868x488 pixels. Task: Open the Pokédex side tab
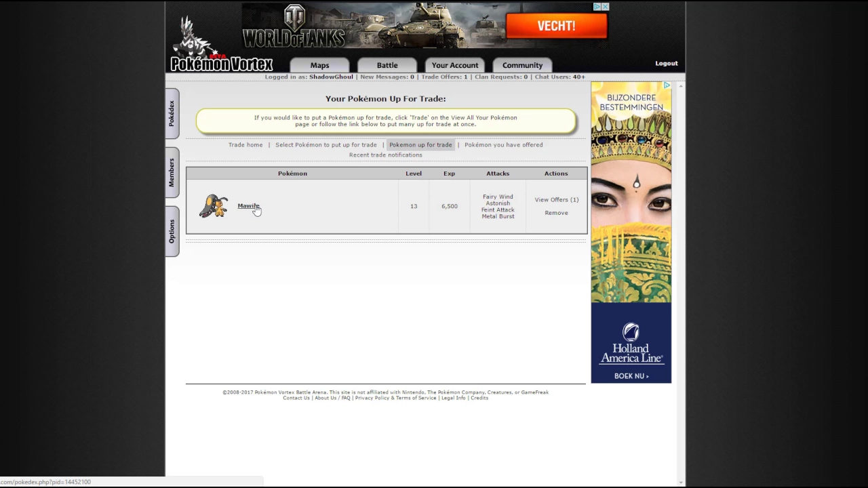(172, 113)
